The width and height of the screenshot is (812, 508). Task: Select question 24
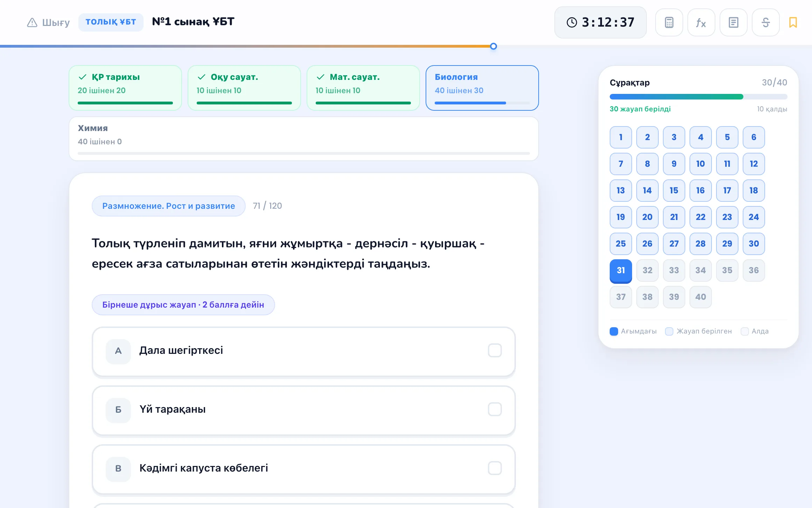click(754, 217)
